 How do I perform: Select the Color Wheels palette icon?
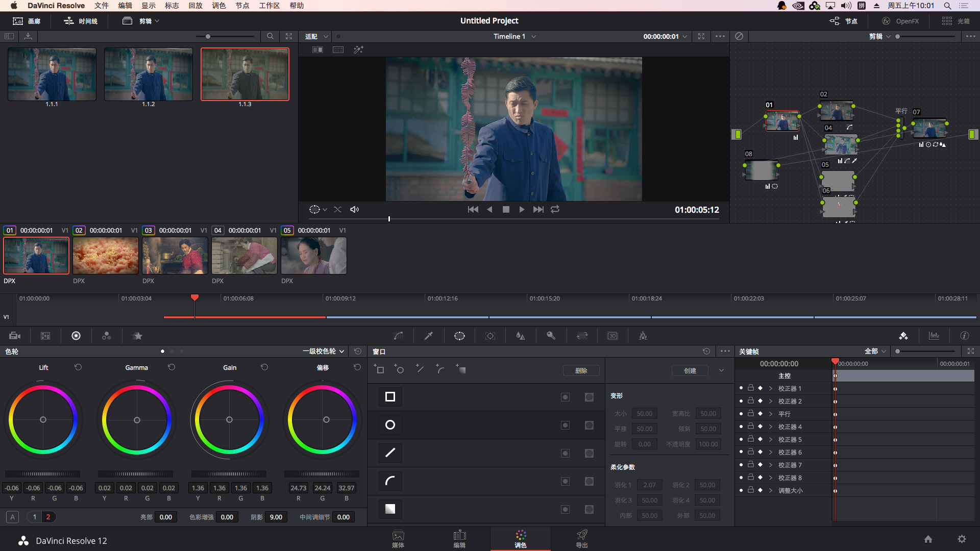[x=76, y=336]
